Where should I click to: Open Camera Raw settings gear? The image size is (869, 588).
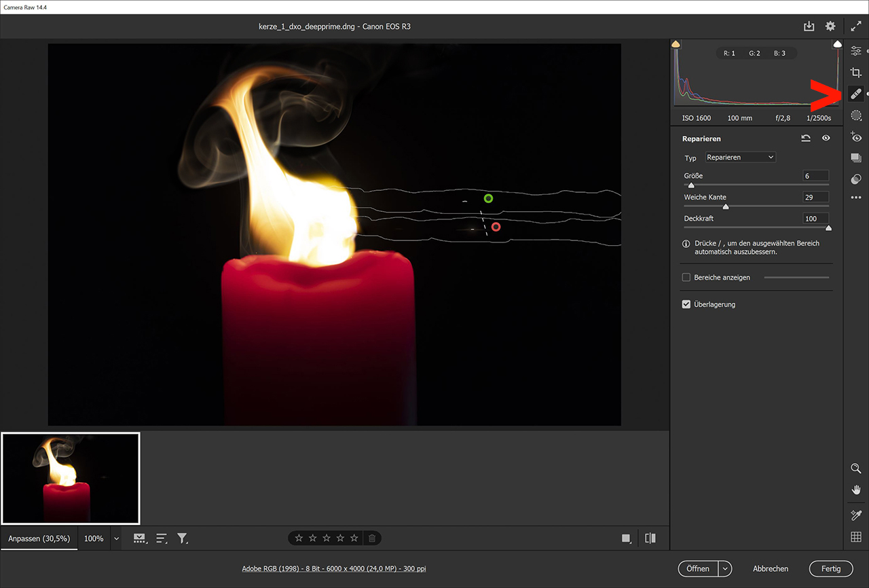click(x=830, y=26)
